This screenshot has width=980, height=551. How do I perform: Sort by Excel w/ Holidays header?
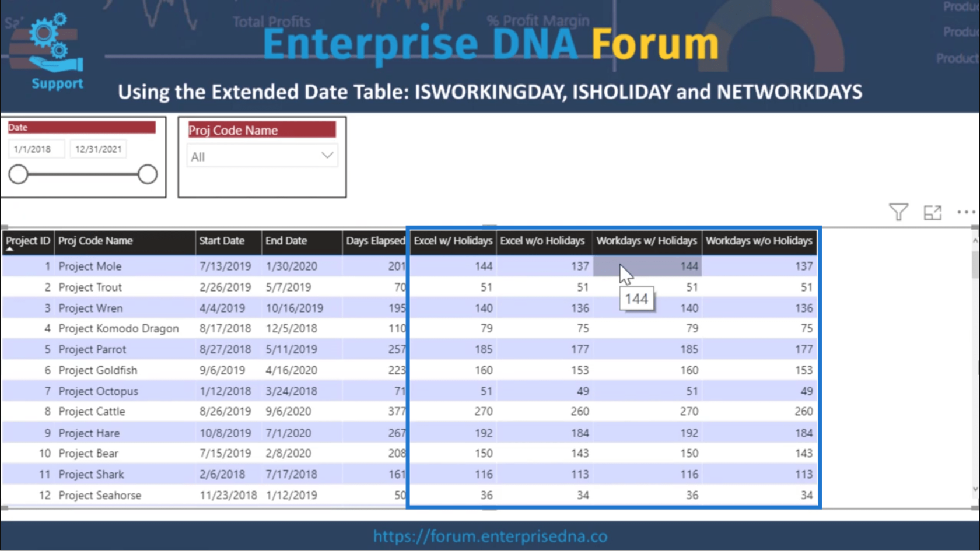click(453, 241)
